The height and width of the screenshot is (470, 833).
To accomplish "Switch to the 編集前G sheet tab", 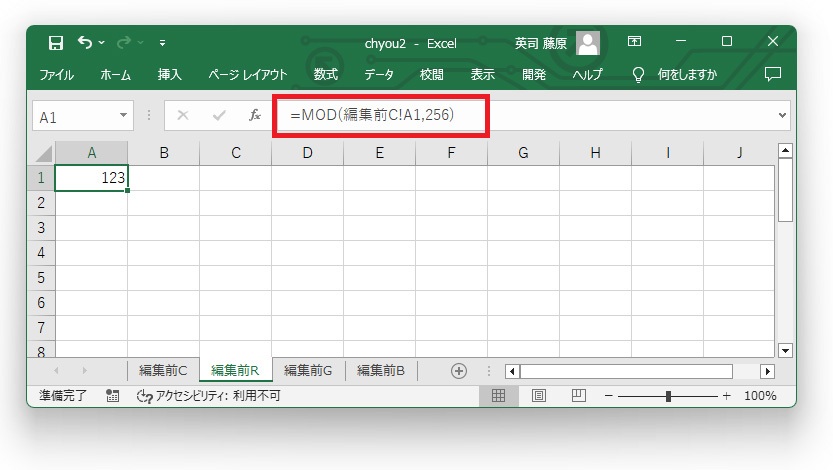I will tap(307, 371).
